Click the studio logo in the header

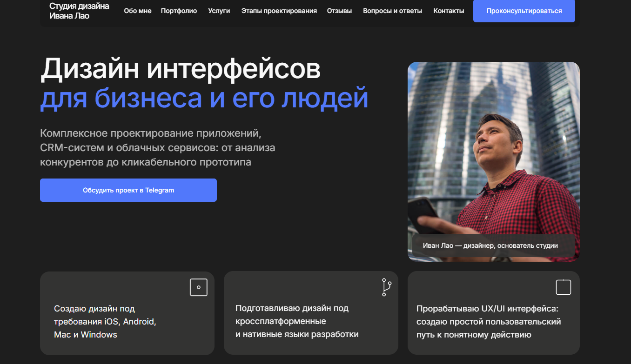[x=79, y=11]
